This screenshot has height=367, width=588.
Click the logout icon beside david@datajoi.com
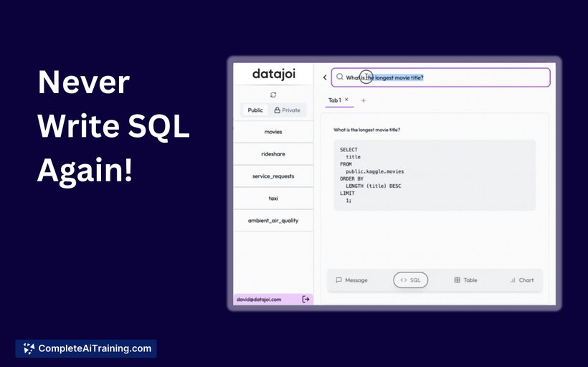click(x=305, y=299)
